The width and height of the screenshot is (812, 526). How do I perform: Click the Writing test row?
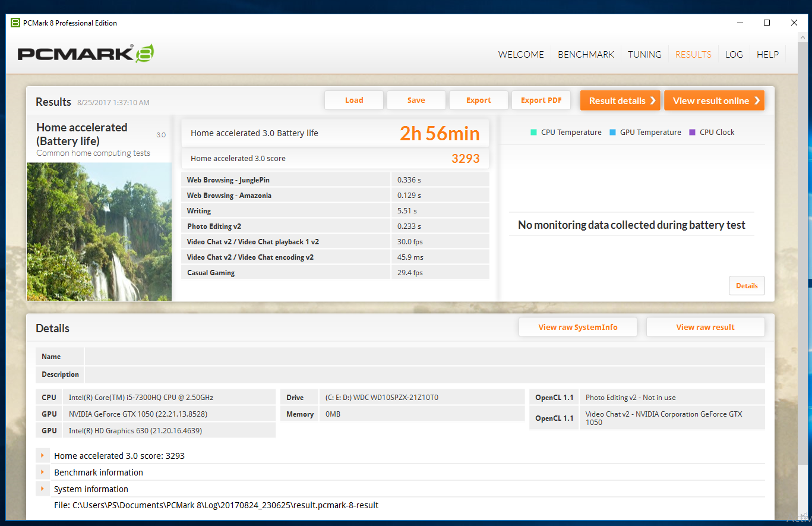click(335, 211)
